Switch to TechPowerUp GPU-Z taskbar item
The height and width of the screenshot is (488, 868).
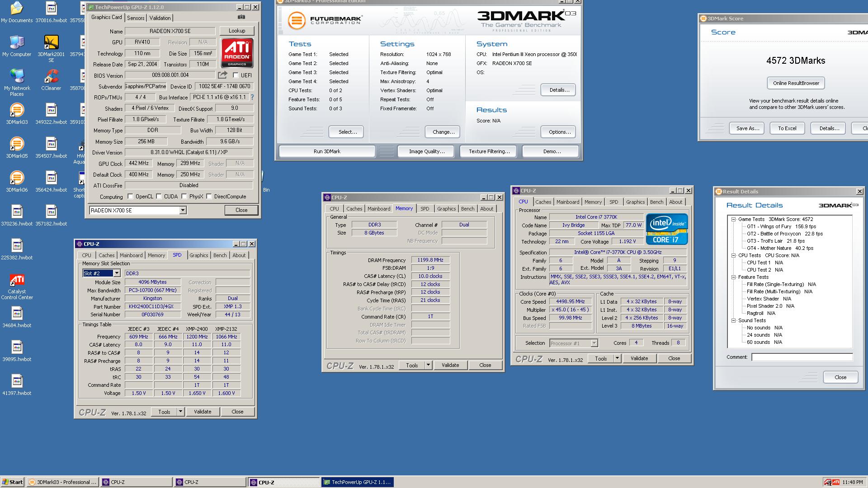pos(357,482)
